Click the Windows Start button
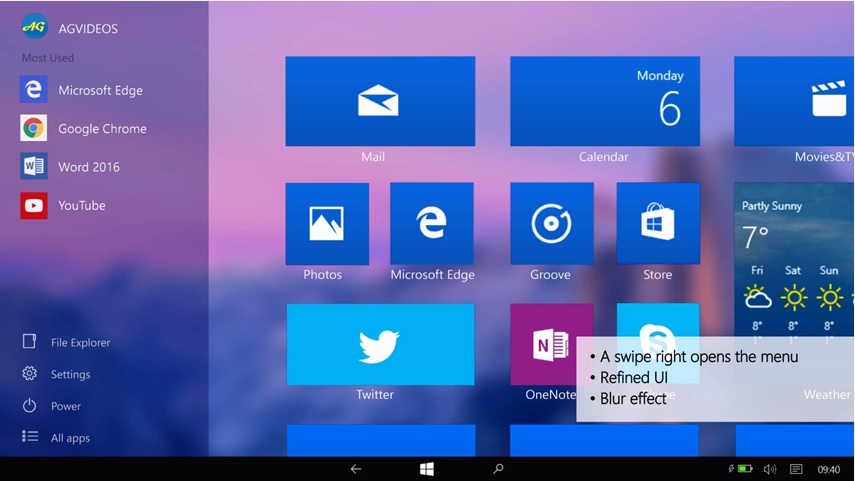Image resolution: width=855 pixels, height=481 pixels. [x=427, y=469]
